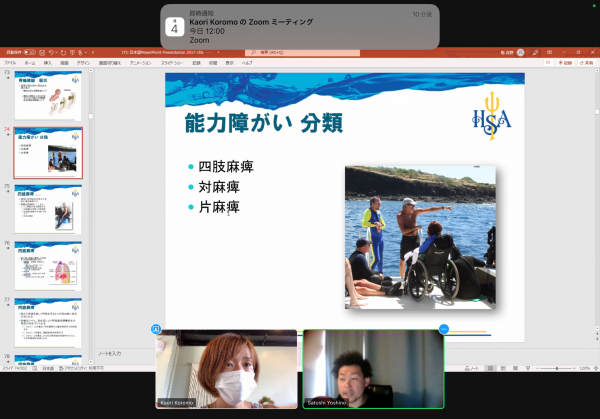The image size is (600, 419).
Task: Click Satoshi Yoshino's video tile
Action: click(372, 369)
